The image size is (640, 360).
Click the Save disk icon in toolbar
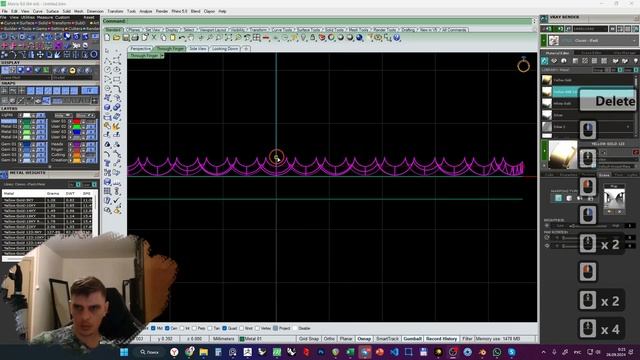126,38
